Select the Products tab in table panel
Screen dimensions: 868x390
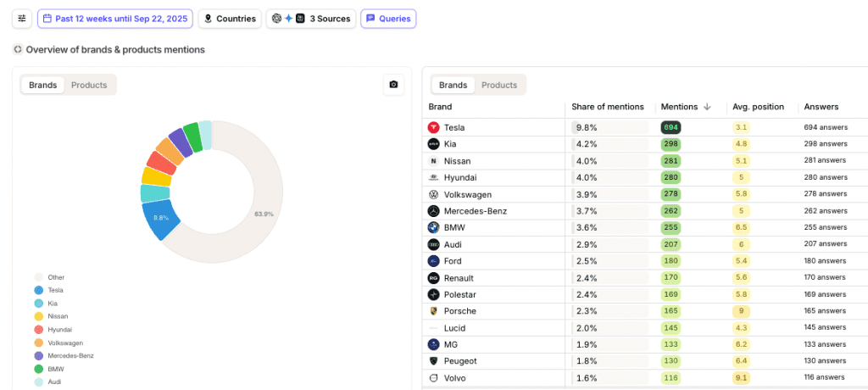click(499, 86)
